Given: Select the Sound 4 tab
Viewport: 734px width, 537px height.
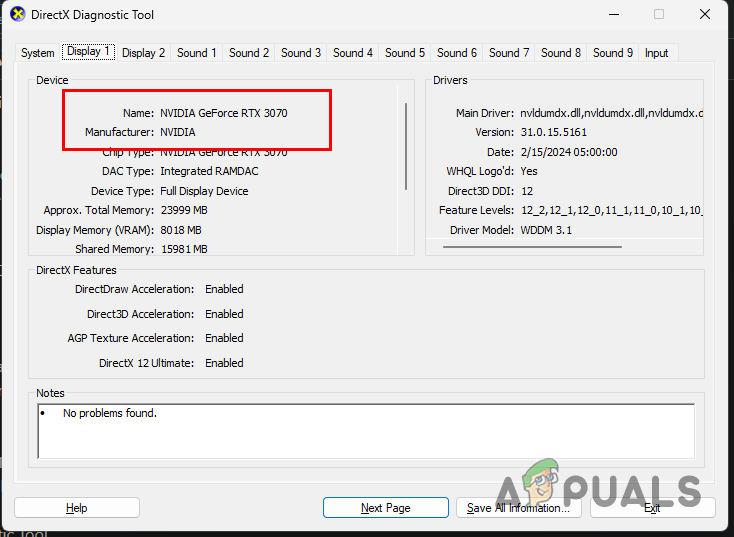Looking at the screenshot, I should point(352,53).
